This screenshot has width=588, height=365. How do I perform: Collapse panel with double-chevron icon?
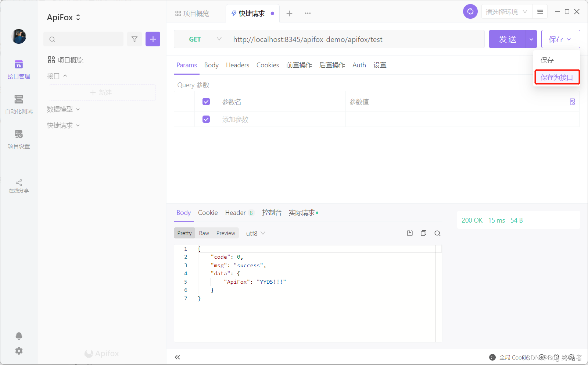[x=178, y=357]
